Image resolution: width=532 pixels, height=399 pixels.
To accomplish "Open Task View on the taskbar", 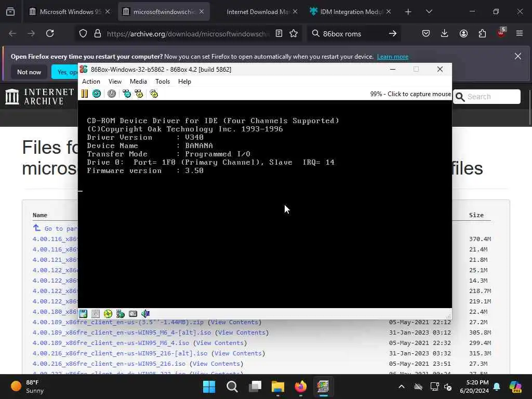I will [255, 387].
